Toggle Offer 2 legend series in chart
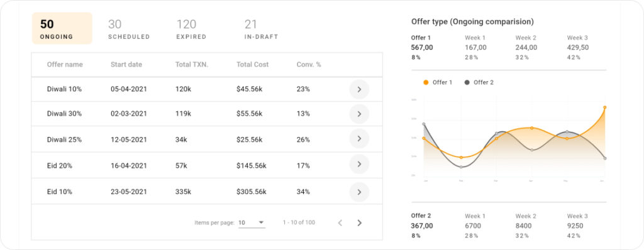The image size is (644, 250). [x=479, y=82]
